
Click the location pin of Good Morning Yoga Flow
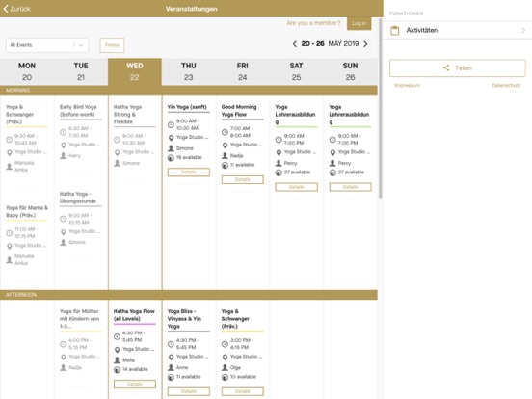(x=225, y=145)
